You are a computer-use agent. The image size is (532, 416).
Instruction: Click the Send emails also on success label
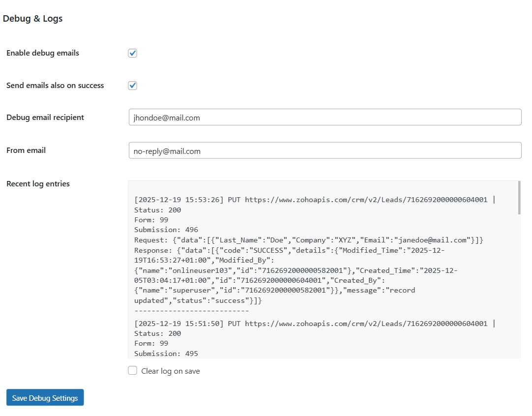click(x=55, y=85)
